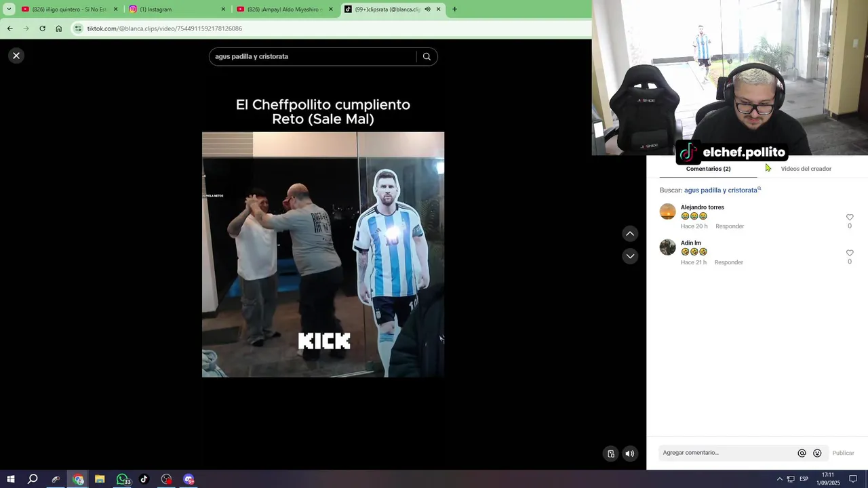
Task: Open a new browser tab with plus
Action: pyautogui.click(x=454, y=9)
